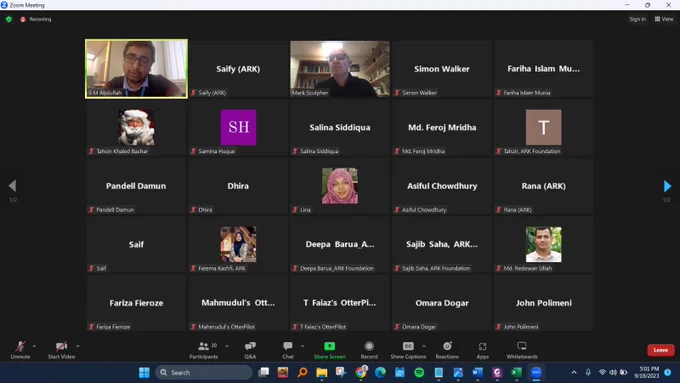
Task: Open the Reactions menu
Action: 447,350
